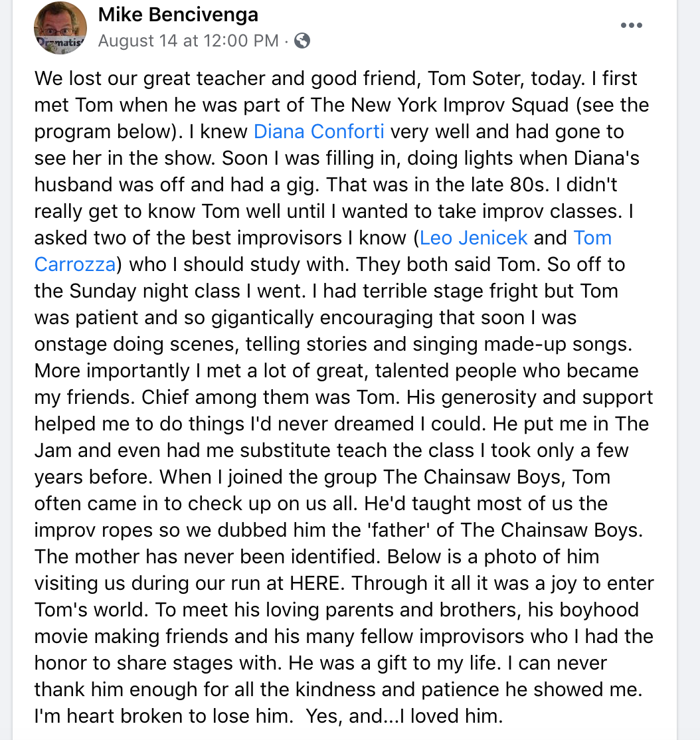This screenshot has width=700, height=740.
Task: Click the words 'Sunday night class'
Action: pos(155,291)
